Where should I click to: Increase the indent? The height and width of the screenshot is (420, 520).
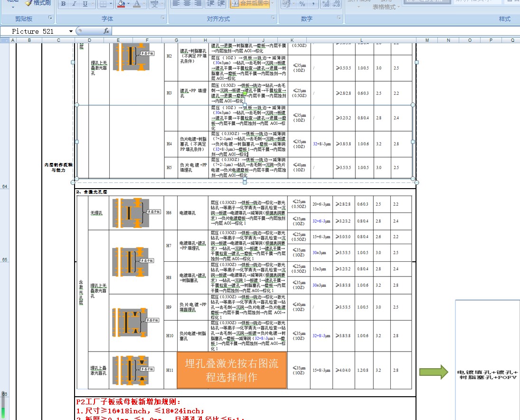(221, 4)
